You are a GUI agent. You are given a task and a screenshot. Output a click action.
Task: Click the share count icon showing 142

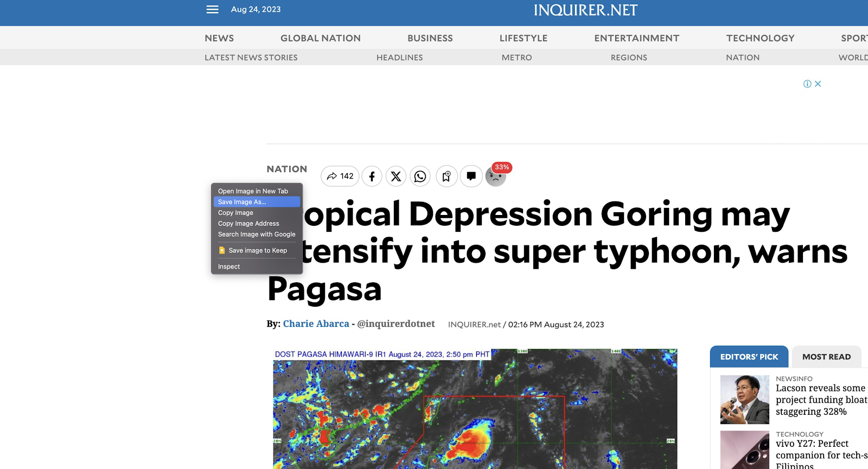[x=340, y=176]
